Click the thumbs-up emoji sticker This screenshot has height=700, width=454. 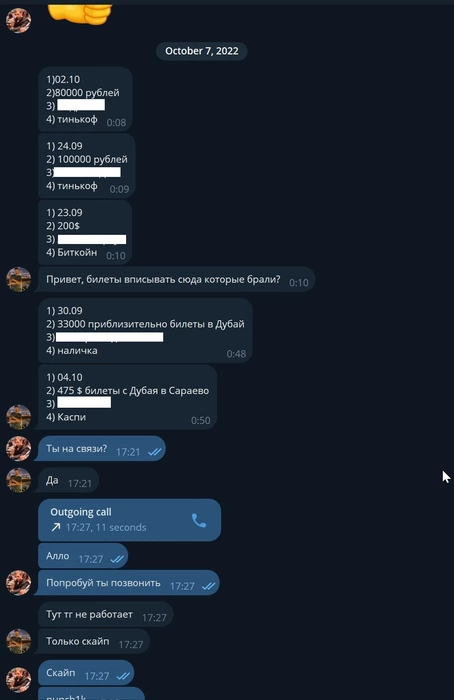[x=80, y=14]
